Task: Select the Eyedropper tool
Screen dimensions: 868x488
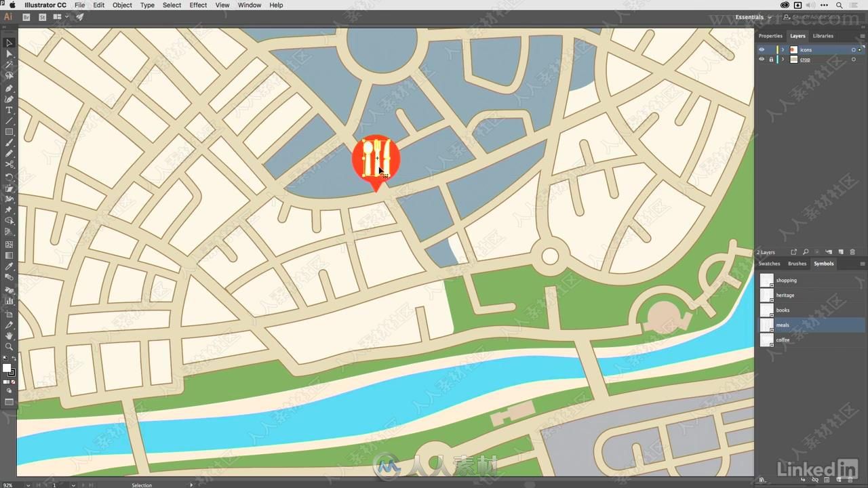Action: [x=9, y=266]
